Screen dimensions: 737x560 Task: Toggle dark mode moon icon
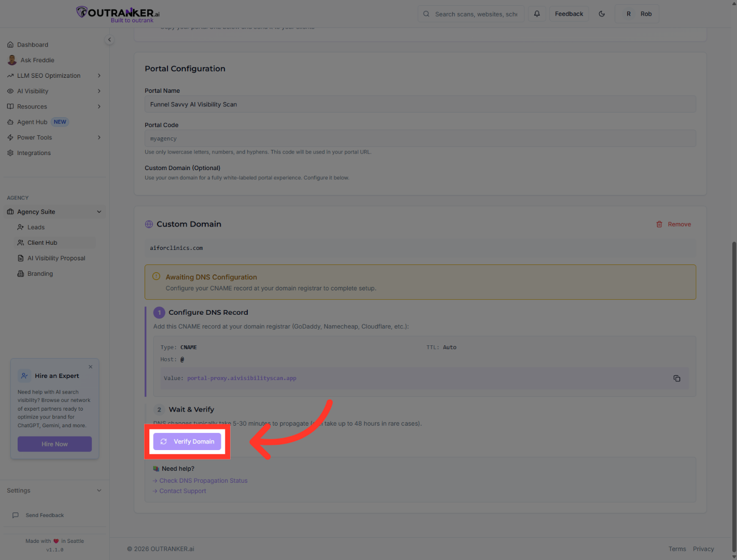point(602,14)
